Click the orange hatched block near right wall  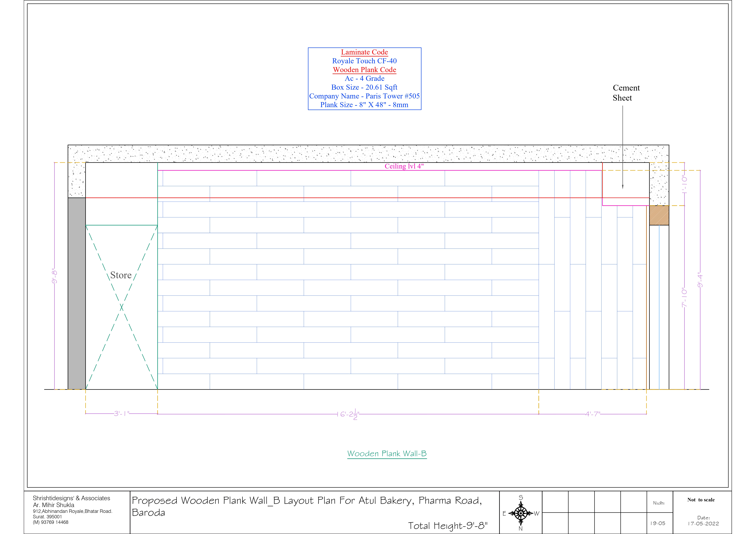point(659,215)
